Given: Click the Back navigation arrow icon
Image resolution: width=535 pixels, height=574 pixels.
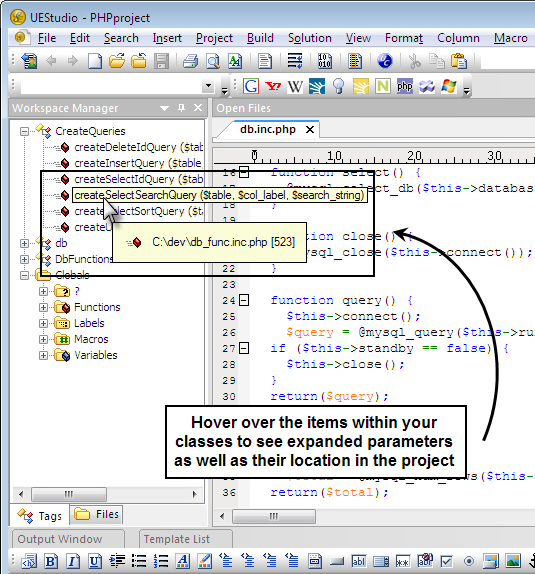Looking at the screenshot, I should pos(51,61).
